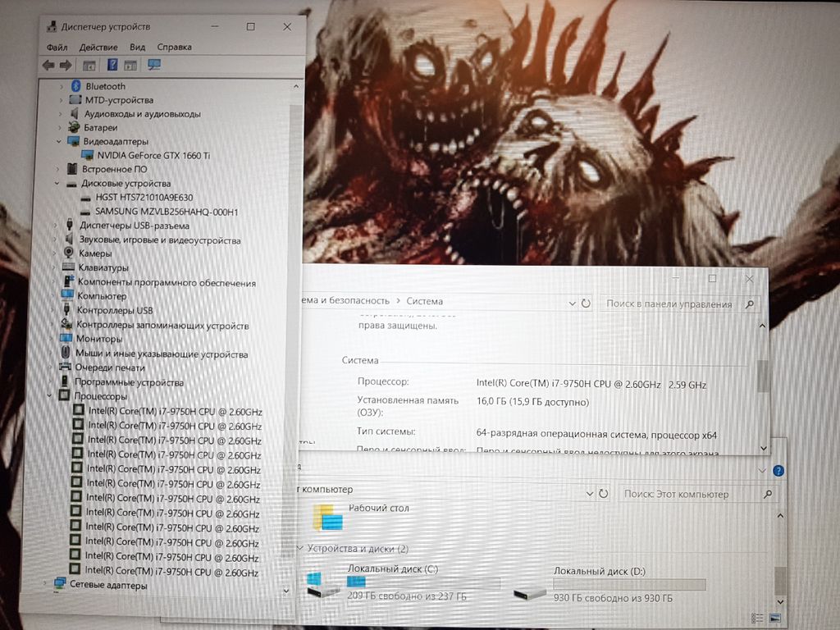This screenshot has width=840, height=630.
Task: Open the blue help icon in Explorer
Action: point(778,471)
